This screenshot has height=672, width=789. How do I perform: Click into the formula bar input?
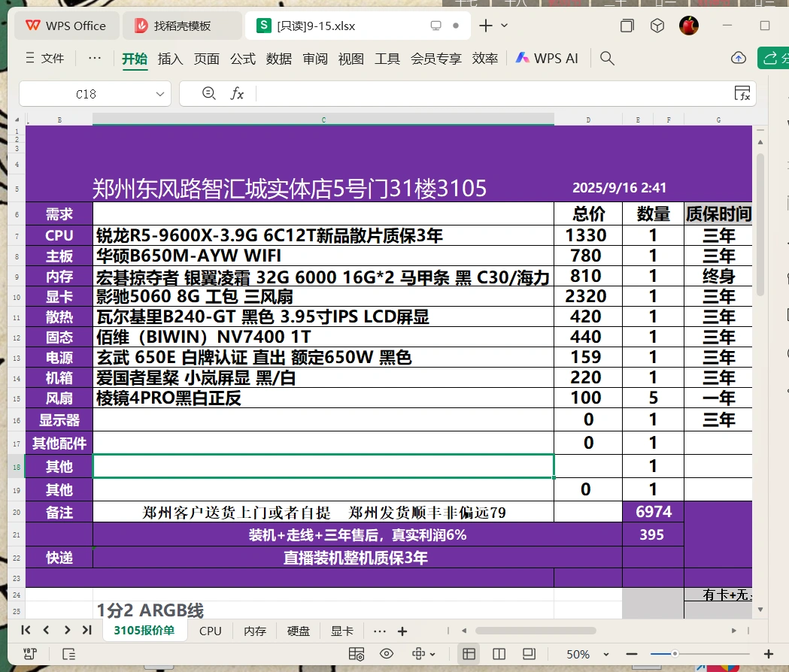493,93
